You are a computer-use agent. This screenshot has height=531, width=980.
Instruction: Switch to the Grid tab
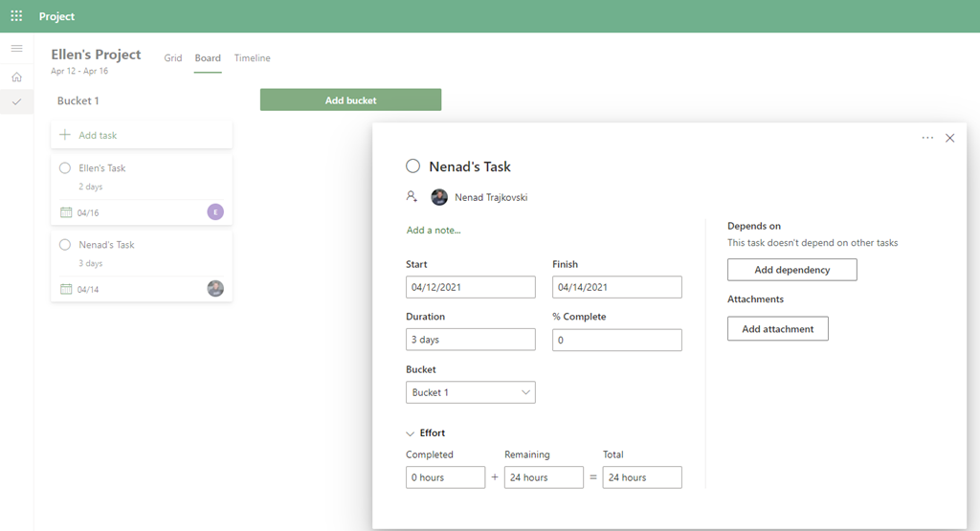click(173, 58)
